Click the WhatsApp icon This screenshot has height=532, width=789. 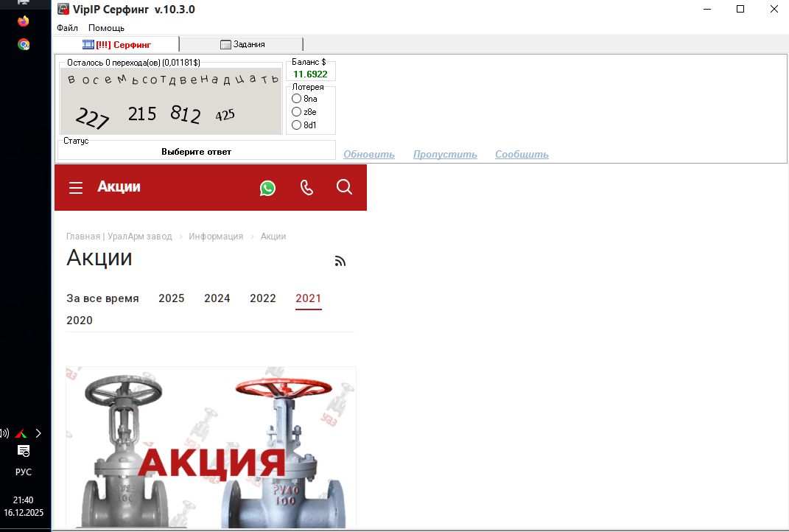coord(267,188)
